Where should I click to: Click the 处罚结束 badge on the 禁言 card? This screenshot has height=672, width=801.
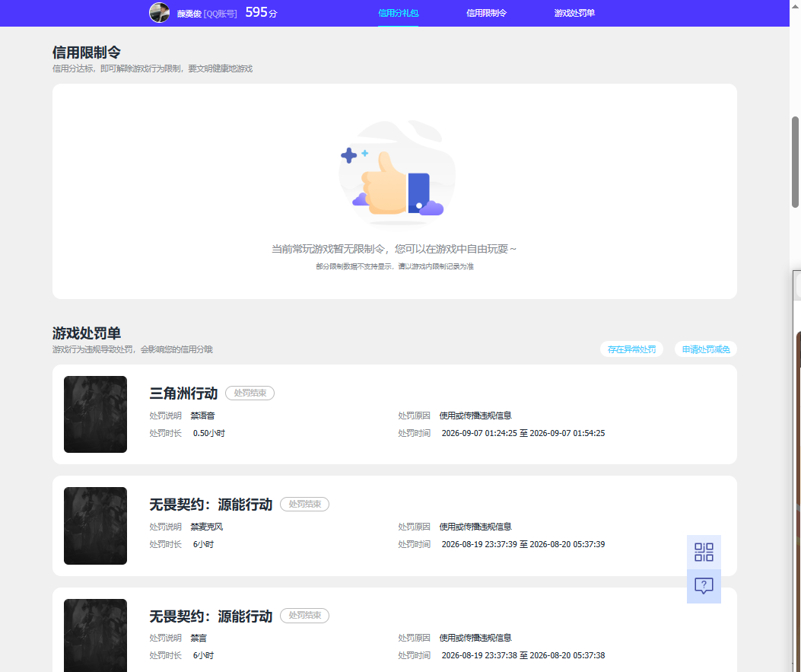click(304, 616)
